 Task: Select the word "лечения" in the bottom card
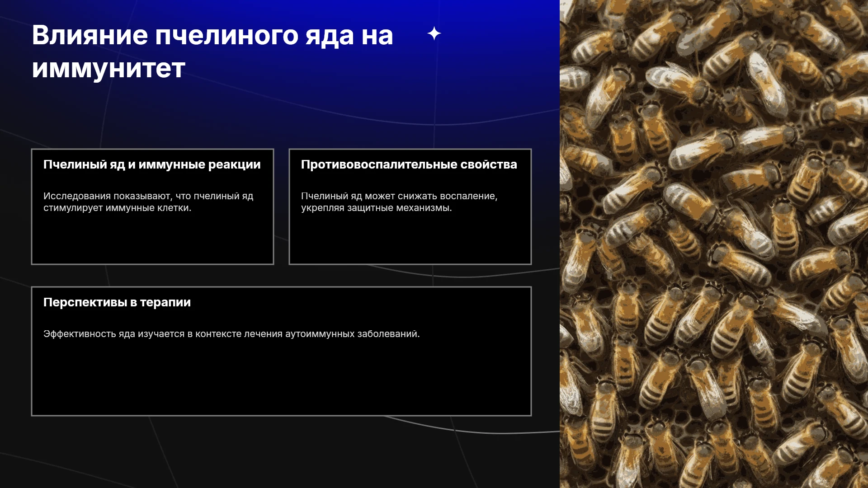click(x=263, y=334)
